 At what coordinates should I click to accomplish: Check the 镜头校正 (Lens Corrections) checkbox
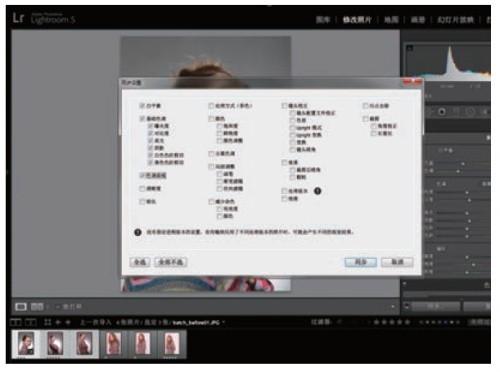[x=284, y=106]
